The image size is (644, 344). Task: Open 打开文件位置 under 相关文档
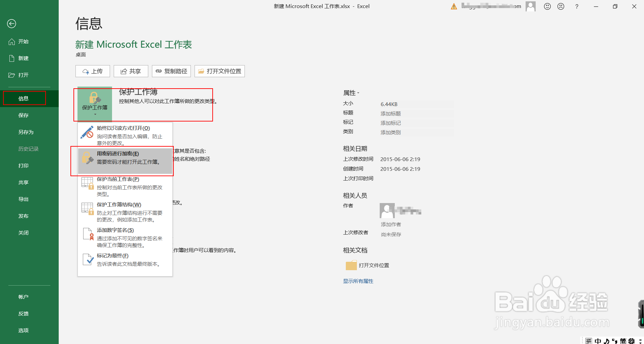click(x=367, y=265)
